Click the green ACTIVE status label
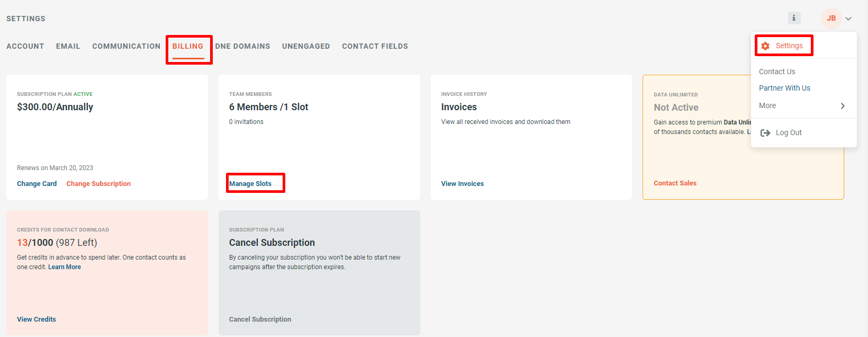 coord(83,94)
